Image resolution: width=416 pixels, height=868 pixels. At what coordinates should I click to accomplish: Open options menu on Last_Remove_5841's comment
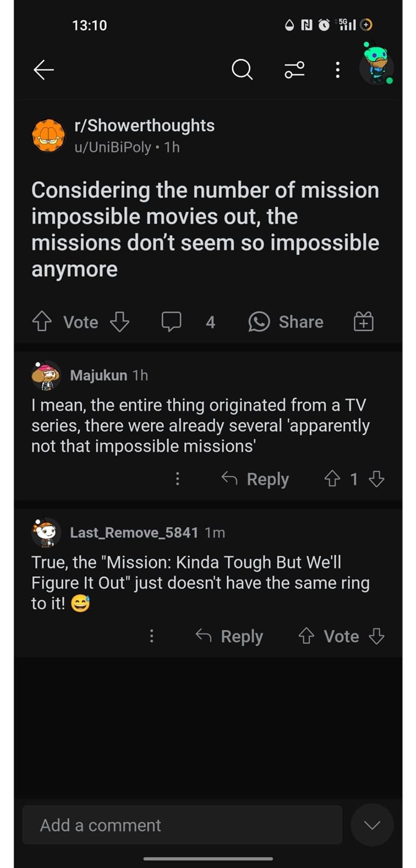(152, 636)
